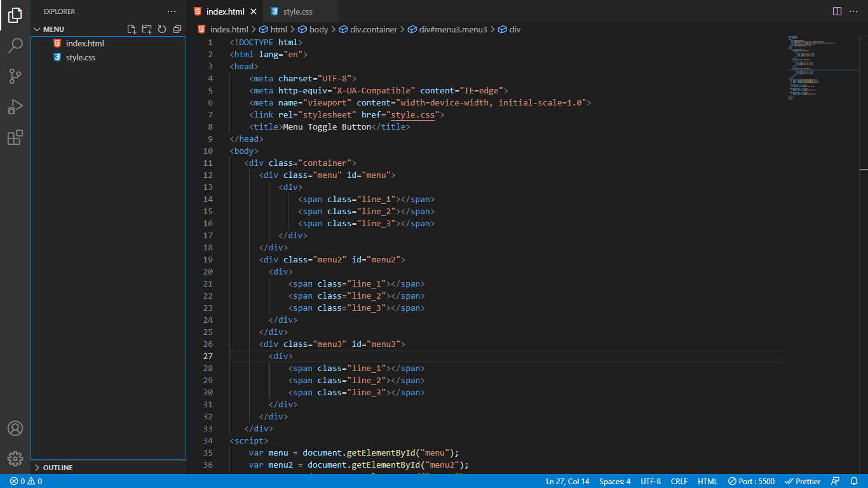
Task: Open the notifications bell
Action: coord(854,481)
